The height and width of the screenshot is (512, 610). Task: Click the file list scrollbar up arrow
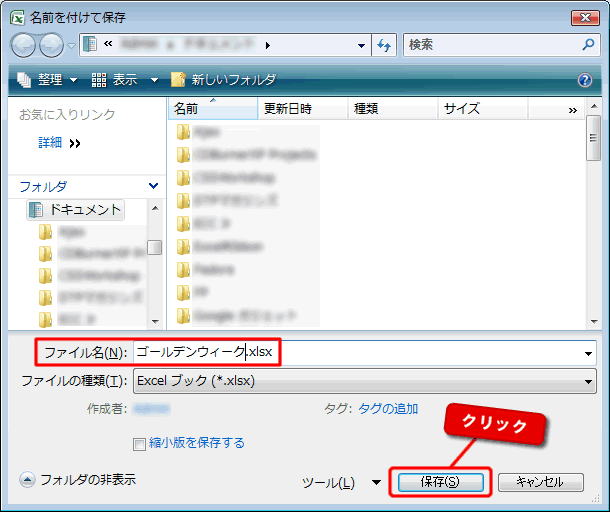[x=594, y=106]
